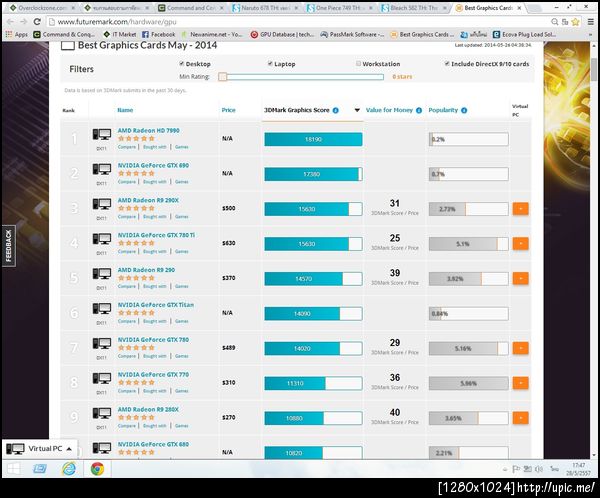The height and width of the screenshot is (498, 600).
Task: Switch to the Command and Conquer tab
Action: click(x=191, y=8)
